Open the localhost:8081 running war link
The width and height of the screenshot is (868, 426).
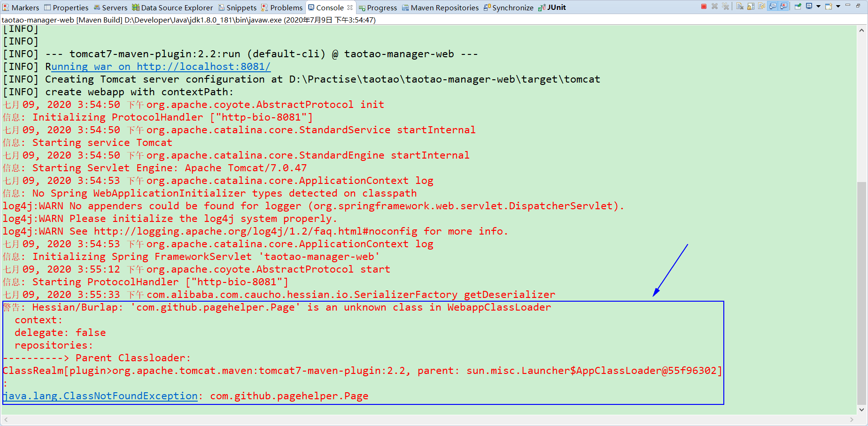161,67
